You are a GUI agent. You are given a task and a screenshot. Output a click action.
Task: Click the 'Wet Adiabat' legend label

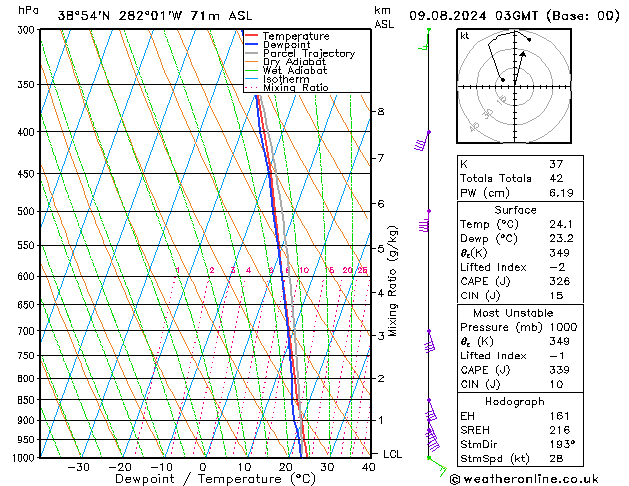295,70
